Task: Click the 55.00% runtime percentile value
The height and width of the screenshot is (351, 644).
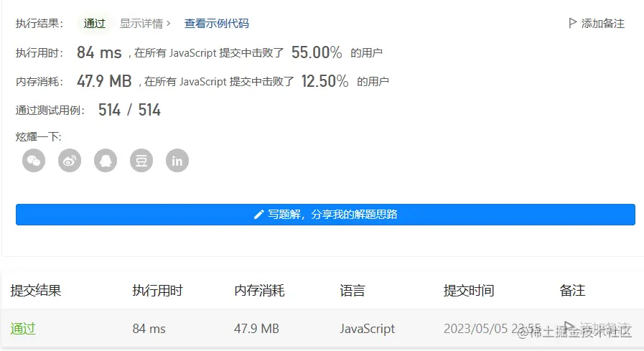Action: [x=317, y=52]
